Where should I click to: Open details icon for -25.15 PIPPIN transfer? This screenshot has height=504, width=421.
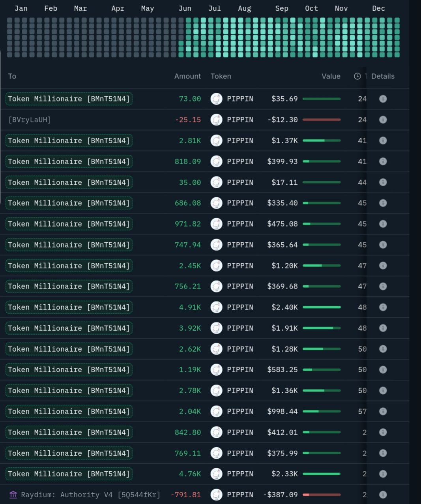(x=383, y=120)
